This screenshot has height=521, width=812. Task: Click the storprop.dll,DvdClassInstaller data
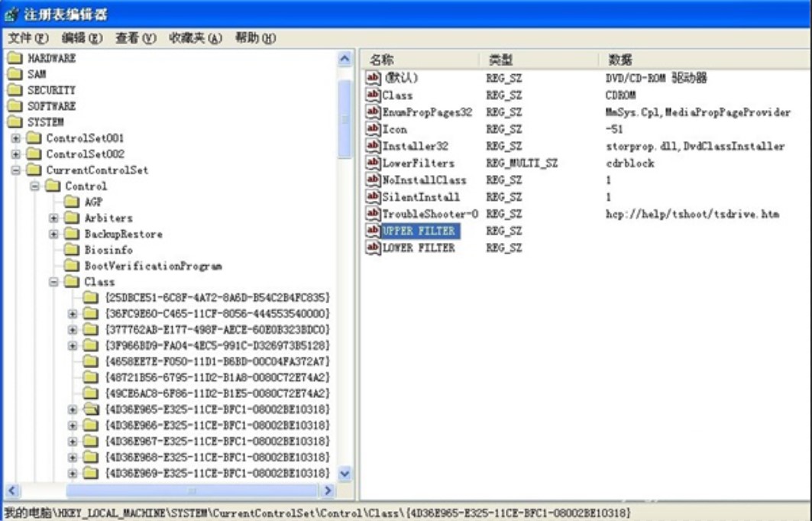(x=695, y=146)
